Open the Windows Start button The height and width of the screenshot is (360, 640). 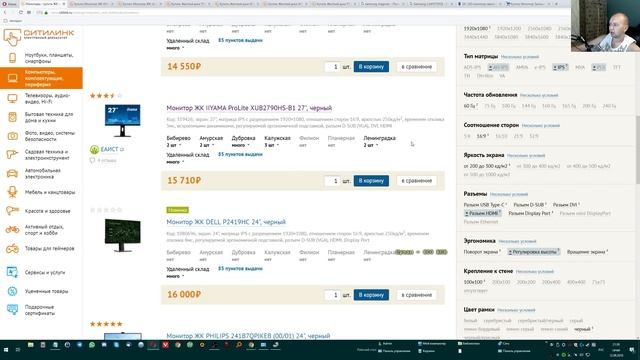click(x=6, y=350)
